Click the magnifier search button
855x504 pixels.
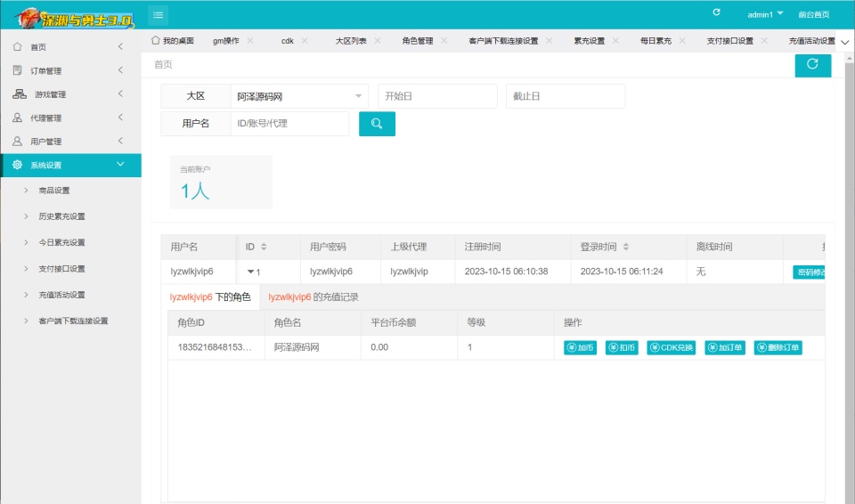click(x=377, y=124)
